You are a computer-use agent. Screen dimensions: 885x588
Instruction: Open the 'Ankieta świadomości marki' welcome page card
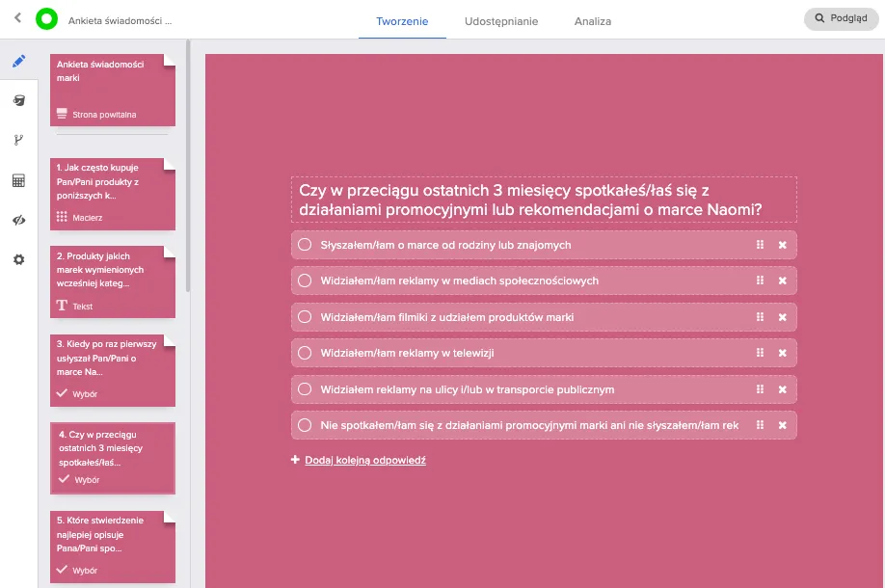(113, 90)
